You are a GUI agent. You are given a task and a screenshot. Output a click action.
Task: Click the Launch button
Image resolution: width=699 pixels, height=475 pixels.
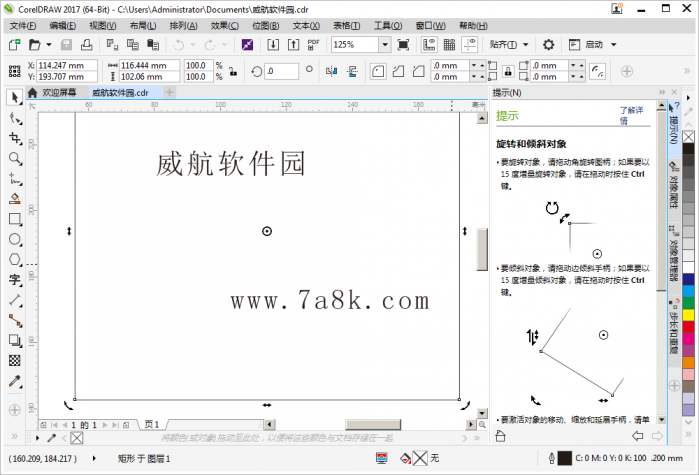click(x=587, y=45)
